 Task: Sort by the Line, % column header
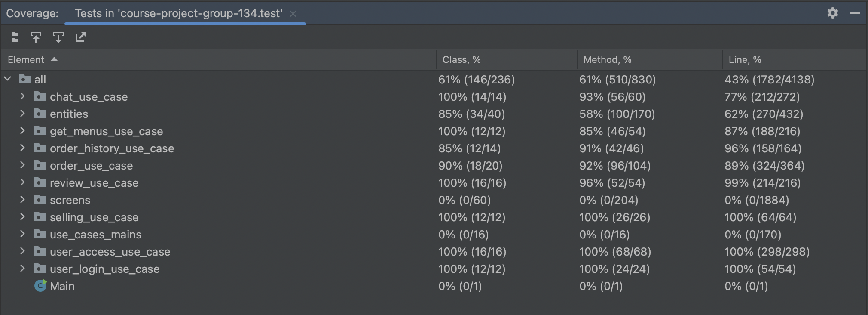click(x=745, y=59)
